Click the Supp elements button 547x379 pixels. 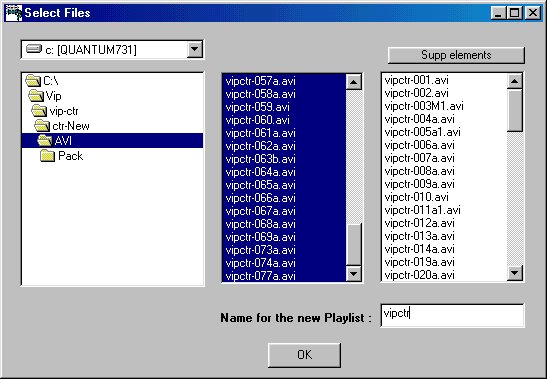click(x=456, y=55)
